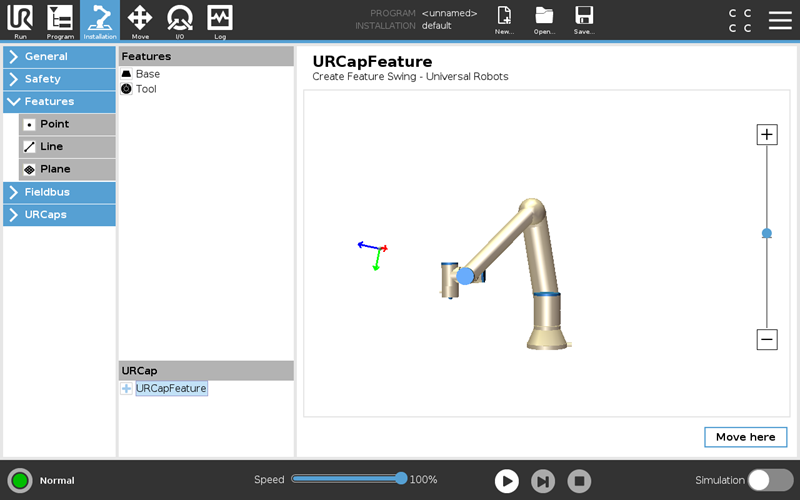Create a new program with New icon

[505, 20]
